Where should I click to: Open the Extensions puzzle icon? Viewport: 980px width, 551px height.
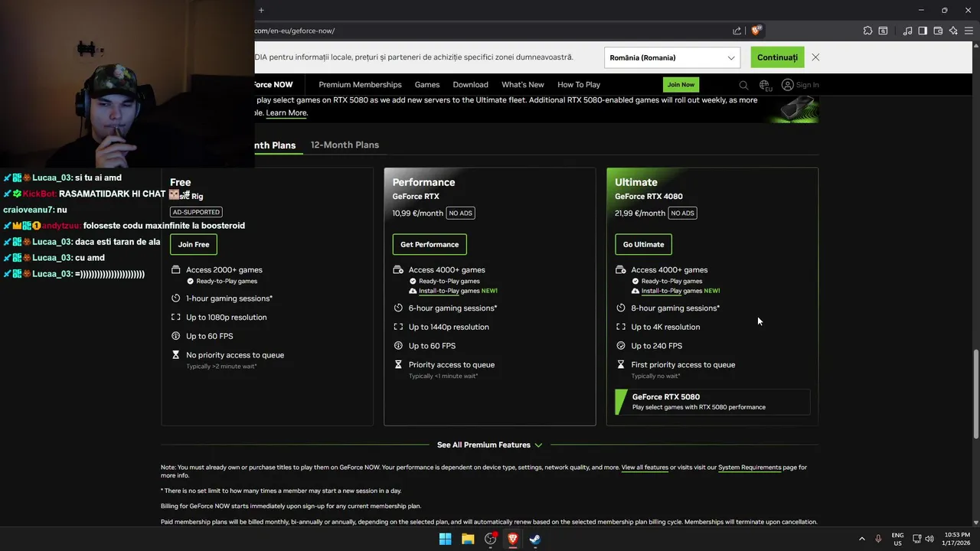coord(867,31)
